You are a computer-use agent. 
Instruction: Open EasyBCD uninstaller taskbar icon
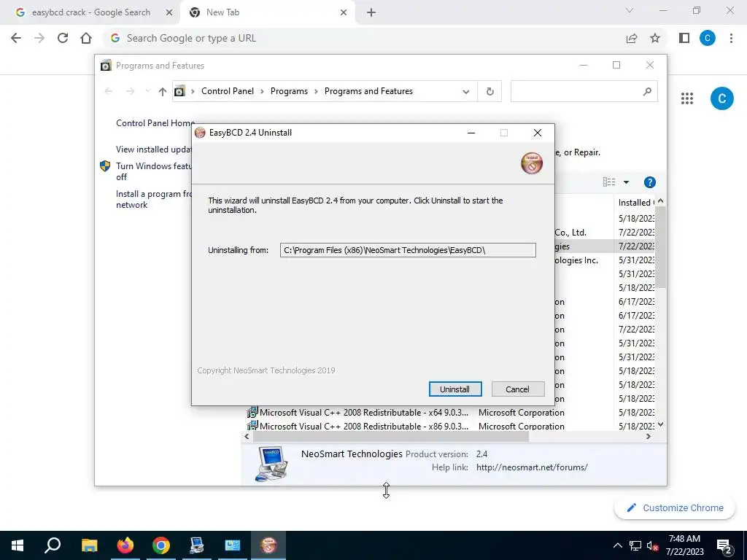coord(268,545)
